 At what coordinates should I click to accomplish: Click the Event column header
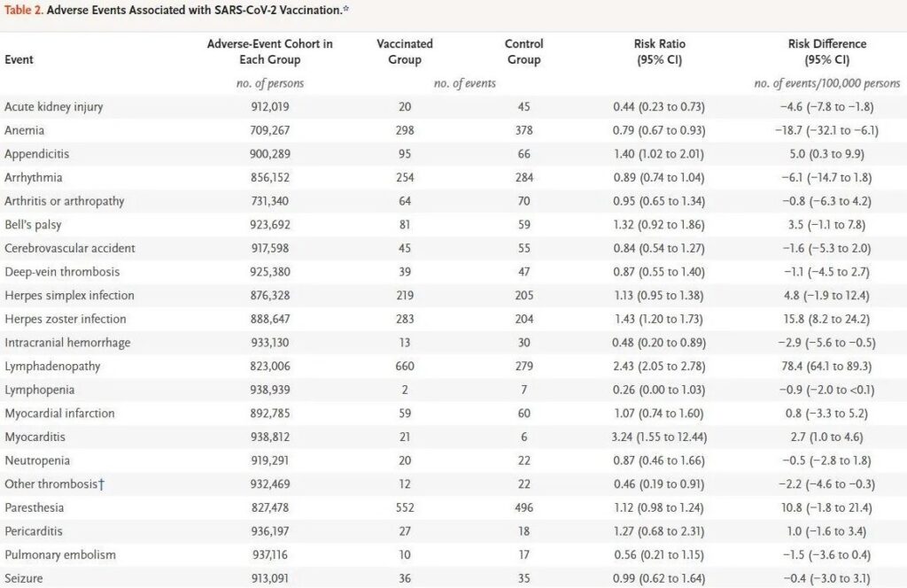pyautogui.click(x=19, y=60)
